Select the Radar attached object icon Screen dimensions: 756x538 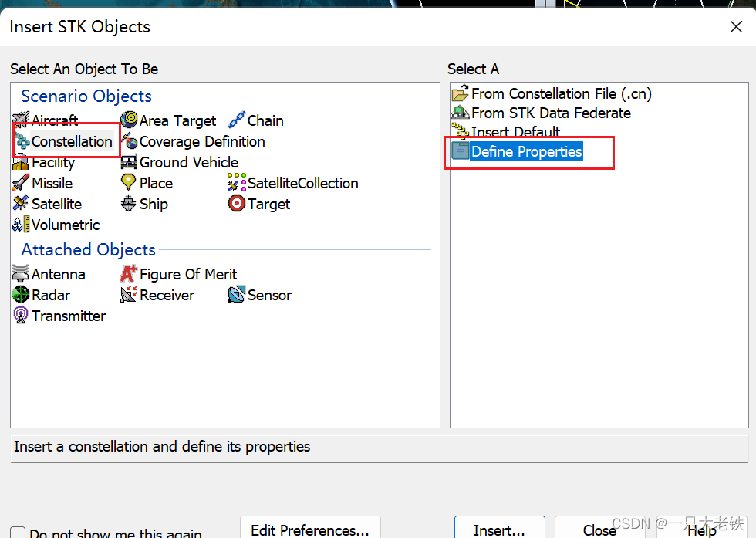pos(21,294)
